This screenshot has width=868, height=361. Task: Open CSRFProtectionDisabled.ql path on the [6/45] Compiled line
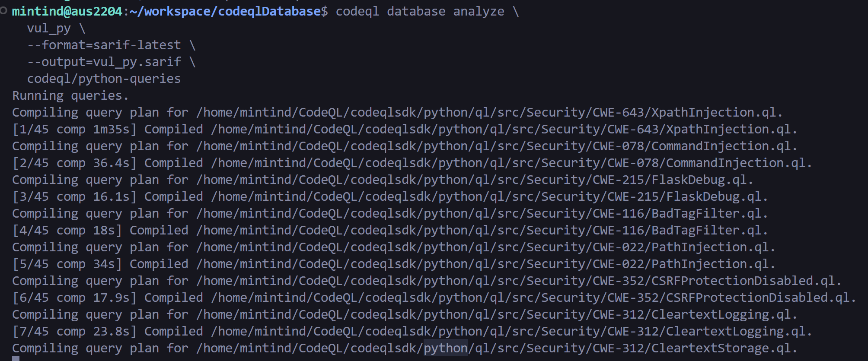click(x=533, y=298)
